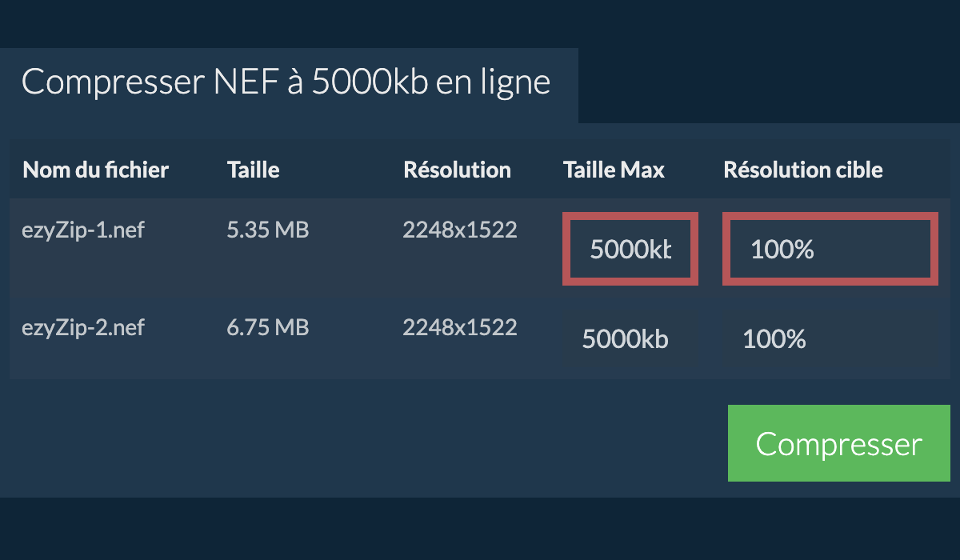The image size is (960, 560).
Task: Click the 5.35 MB size value
Action: point(267,230)
